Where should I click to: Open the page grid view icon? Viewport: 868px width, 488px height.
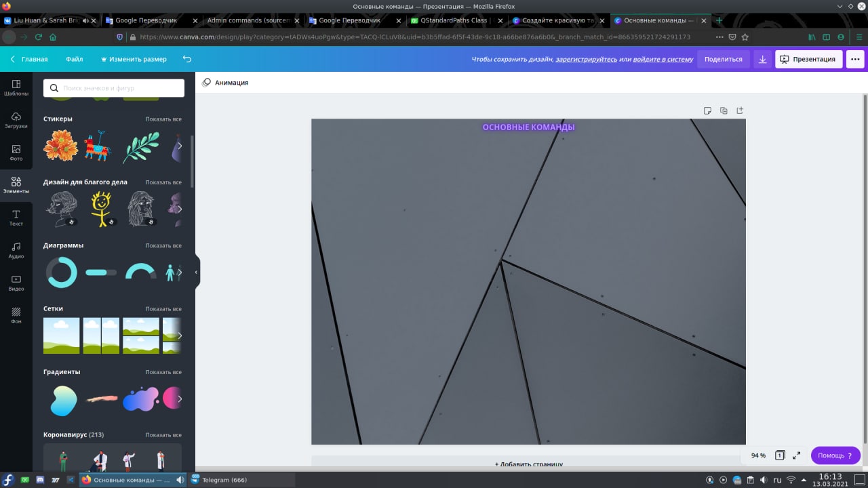point(781,455)
